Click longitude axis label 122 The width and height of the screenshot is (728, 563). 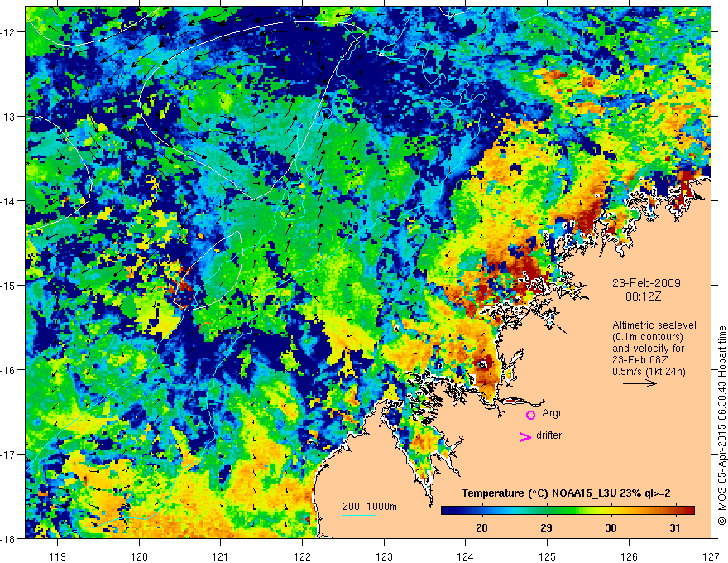pos(302,556)
